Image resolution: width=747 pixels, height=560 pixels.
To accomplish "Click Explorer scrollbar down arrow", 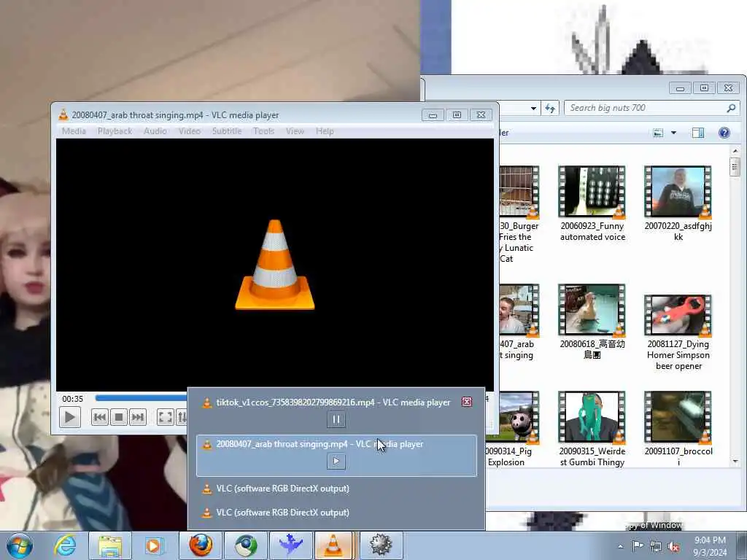I will [x=735, y=462].
